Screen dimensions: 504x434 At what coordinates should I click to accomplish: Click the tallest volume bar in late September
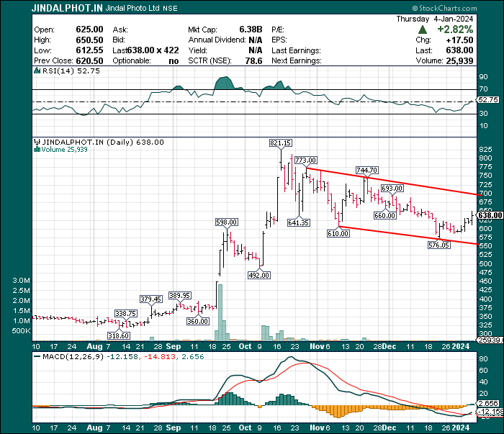point(220,312)
